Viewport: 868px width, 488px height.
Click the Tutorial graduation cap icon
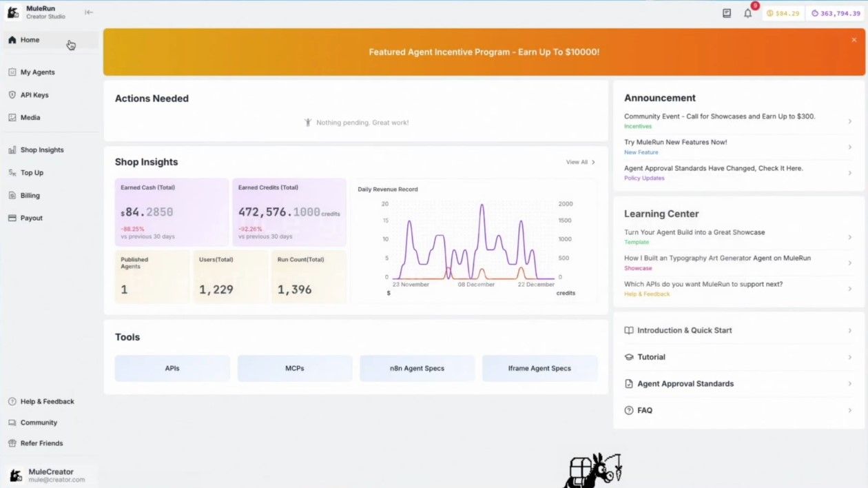coord(628,357)
